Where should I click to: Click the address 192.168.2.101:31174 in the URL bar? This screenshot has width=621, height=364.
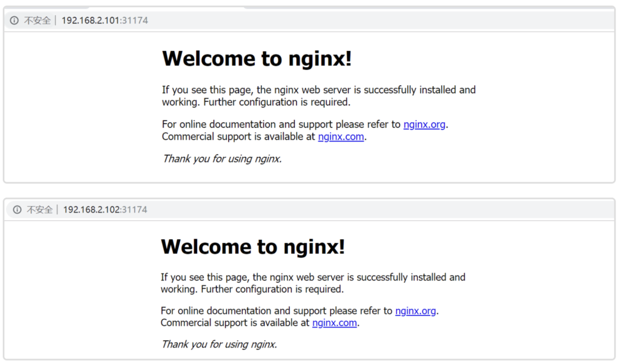[105, 21]
